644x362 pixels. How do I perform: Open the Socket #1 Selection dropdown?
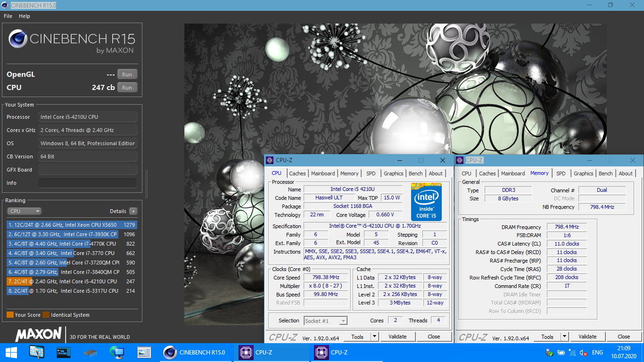pyautogui.click(x=325, y=321)
